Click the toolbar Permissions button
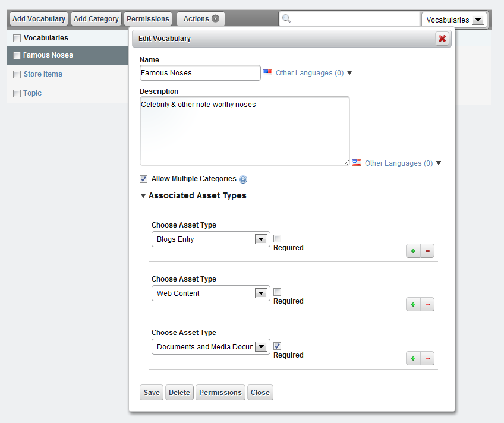Screen dimensions: 504x423 pos(148,19)
